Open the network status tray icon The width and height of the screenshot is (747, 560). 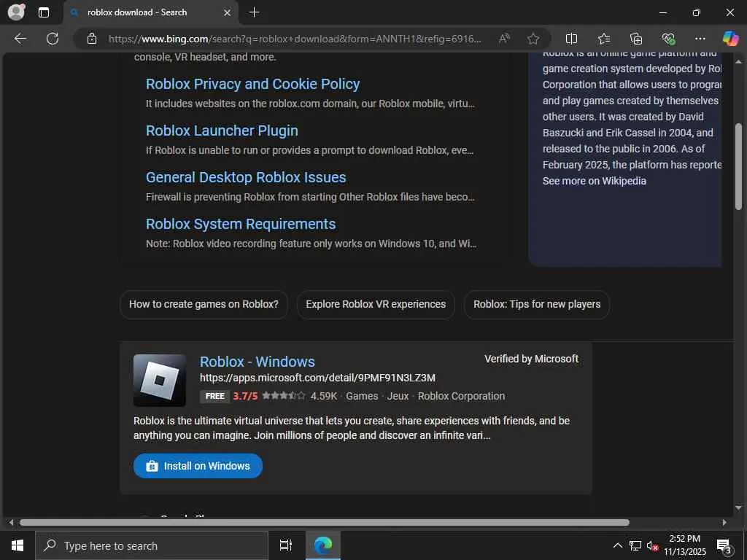click(x=635, y=545)
